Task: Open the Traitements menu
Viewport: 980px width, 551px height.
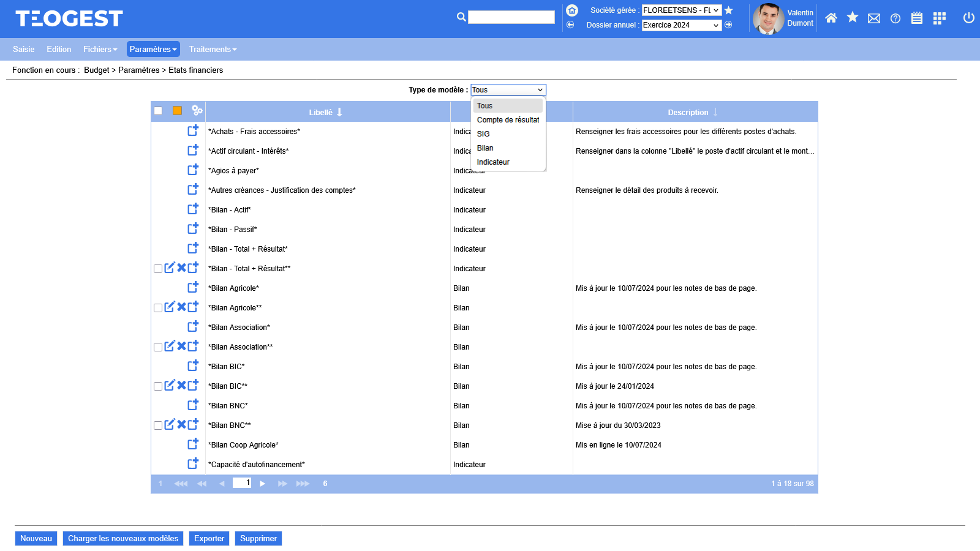Action: click(x=213, y=49)
